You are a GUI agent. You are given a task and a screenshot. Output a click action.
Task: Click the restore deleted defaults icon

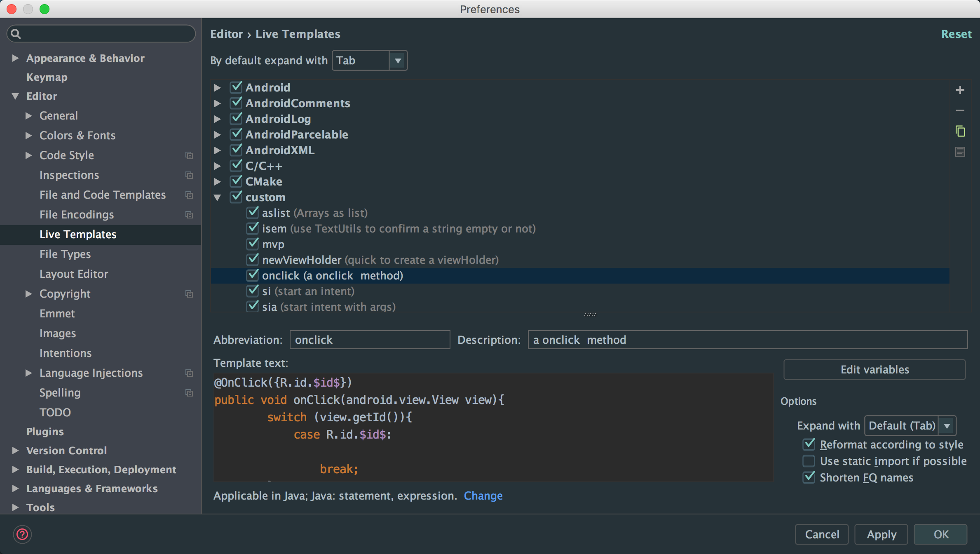960,152
